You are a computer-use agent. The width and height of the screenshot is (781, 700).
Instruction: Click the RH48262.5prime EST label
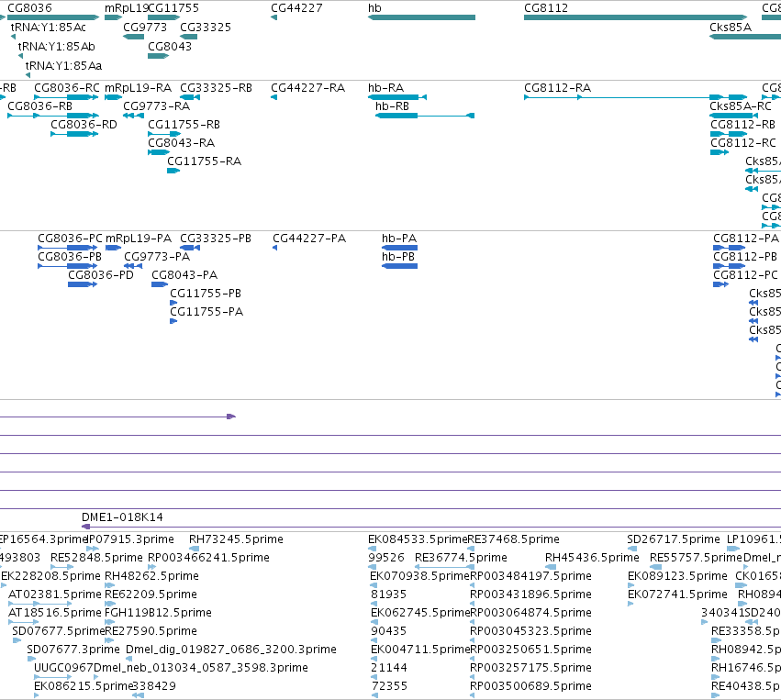click(x=152, y=576)
